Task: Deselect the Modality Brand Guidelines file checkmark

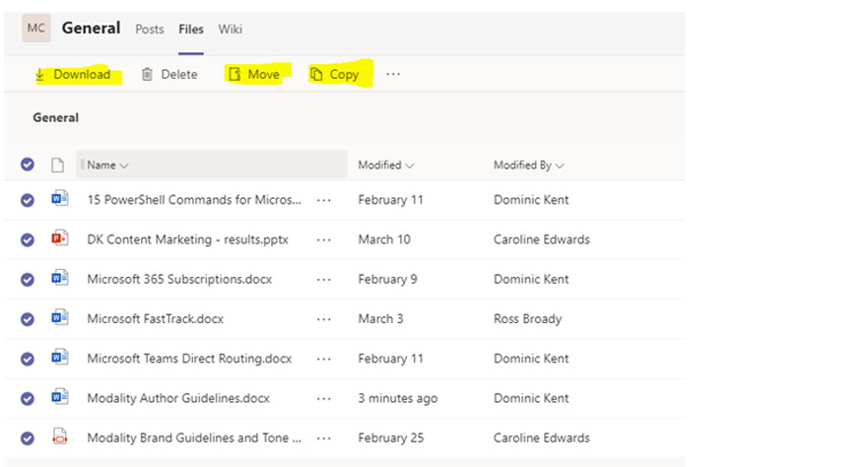Action: point(28,438)
